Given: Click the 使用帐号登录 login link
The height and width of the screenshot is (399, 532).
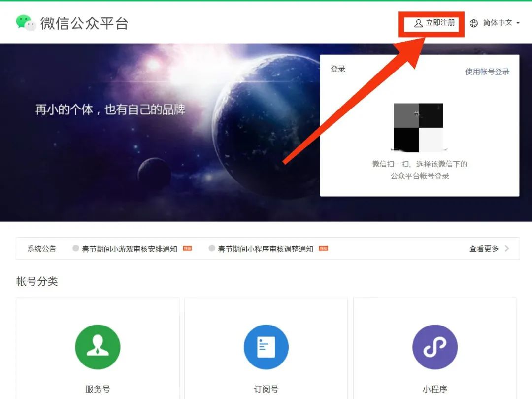Looking at the screenshot, I should coord(487,71).
